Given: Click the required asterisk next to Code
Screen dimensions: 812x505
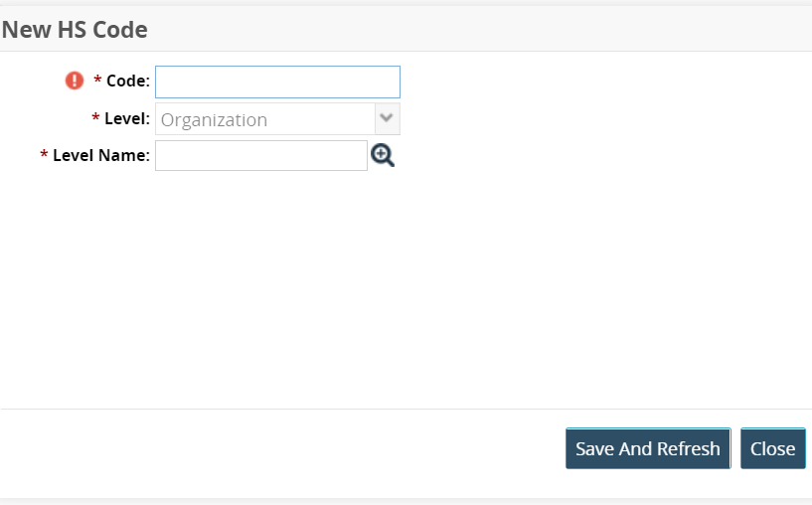Looking at the screenshot, I should coord(97,82).
